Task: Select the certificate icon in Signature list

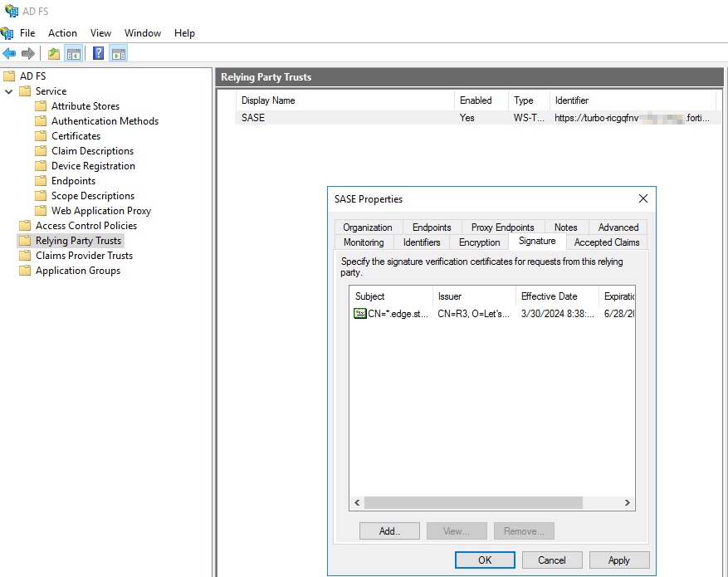Action: pyautogui.click(x=359, y=314)
